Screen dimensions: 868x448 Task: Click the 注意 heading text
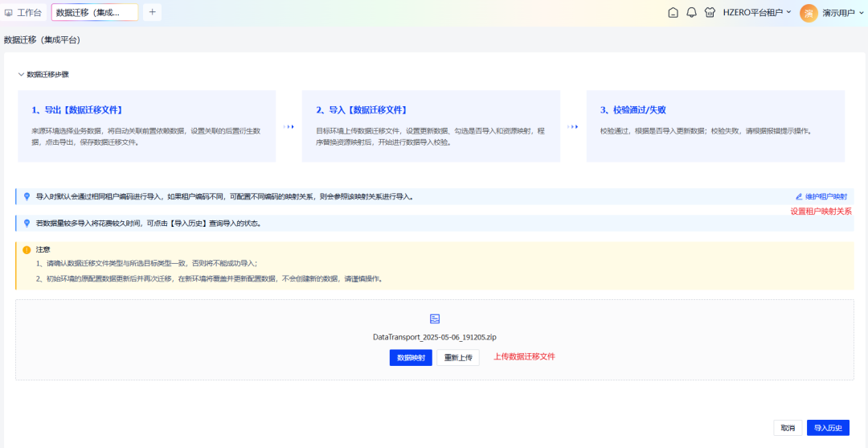pos(43,250)
